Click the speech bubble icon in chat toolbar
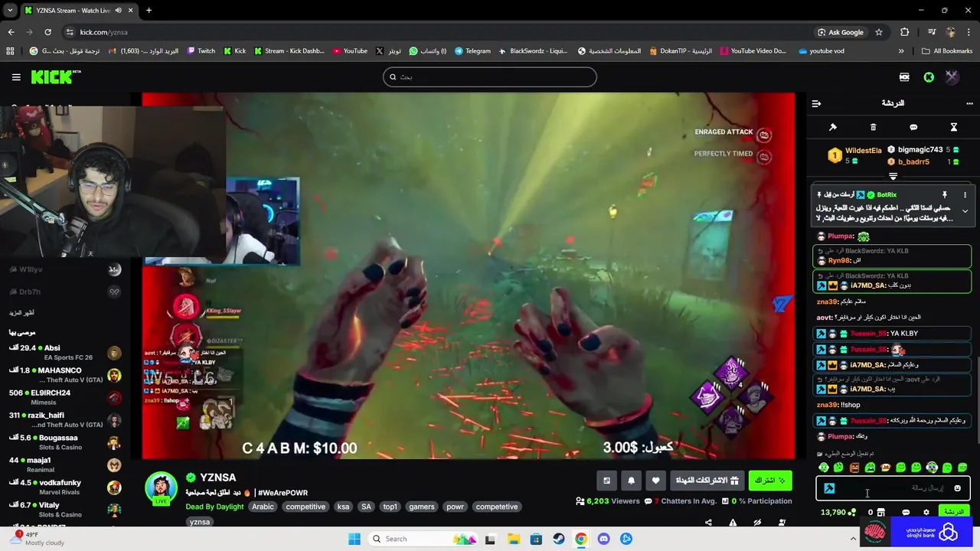Image resolution: width=980 pixels, height=551 pixels. tap(913, 127)
